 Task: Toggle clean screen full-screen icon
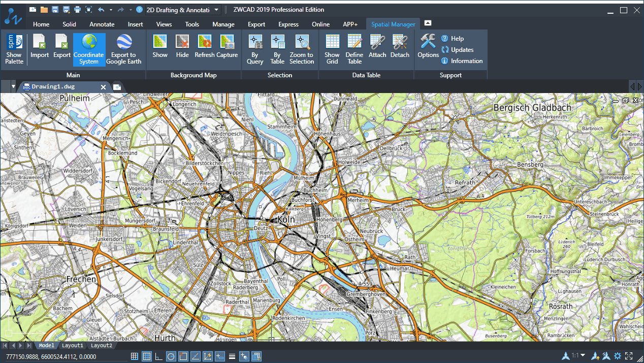629,356
